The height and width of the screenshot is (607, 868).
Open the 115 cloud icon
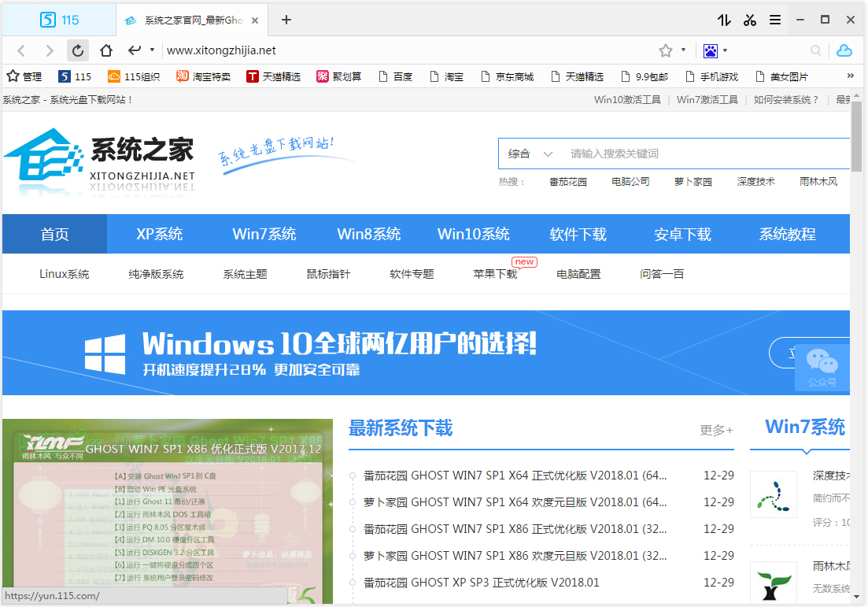[844, 50]
